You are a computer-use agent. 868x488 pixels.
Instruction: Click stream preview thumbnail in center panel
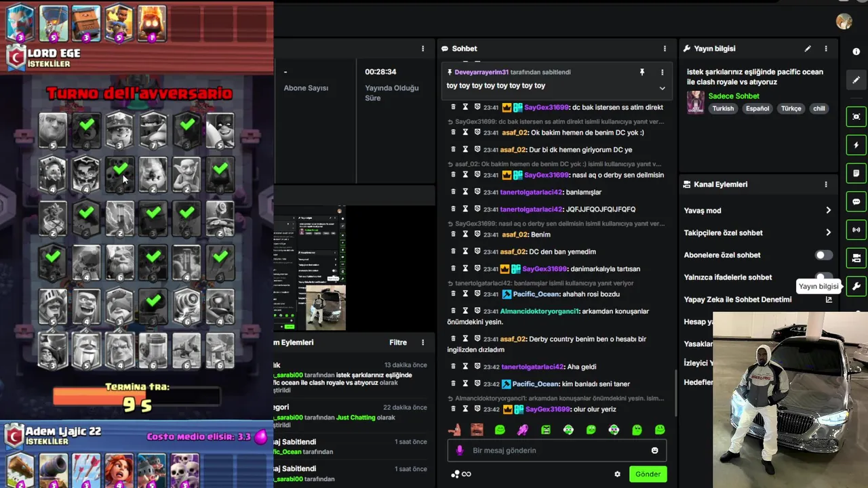pos(310,268)
